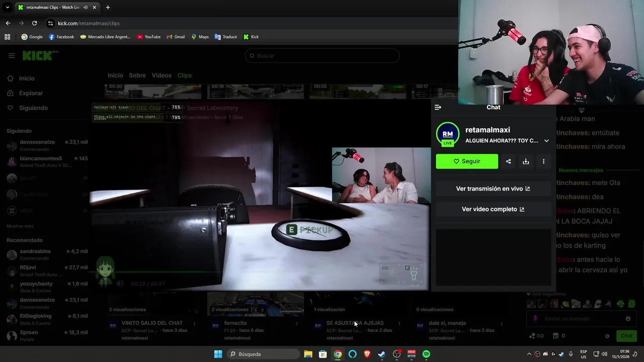Open sandraskins recommended channel

pyautogui.click(x=47, y=254)
